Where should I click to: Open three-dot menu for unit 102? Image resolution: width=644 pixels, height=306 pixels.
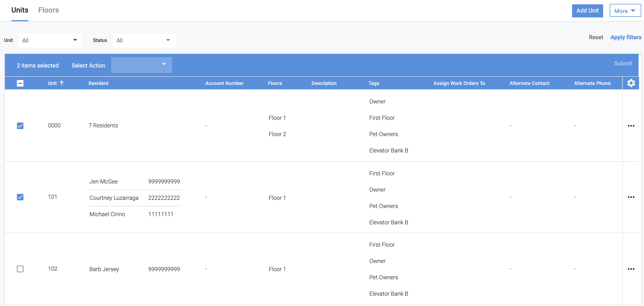click(631, 269)
